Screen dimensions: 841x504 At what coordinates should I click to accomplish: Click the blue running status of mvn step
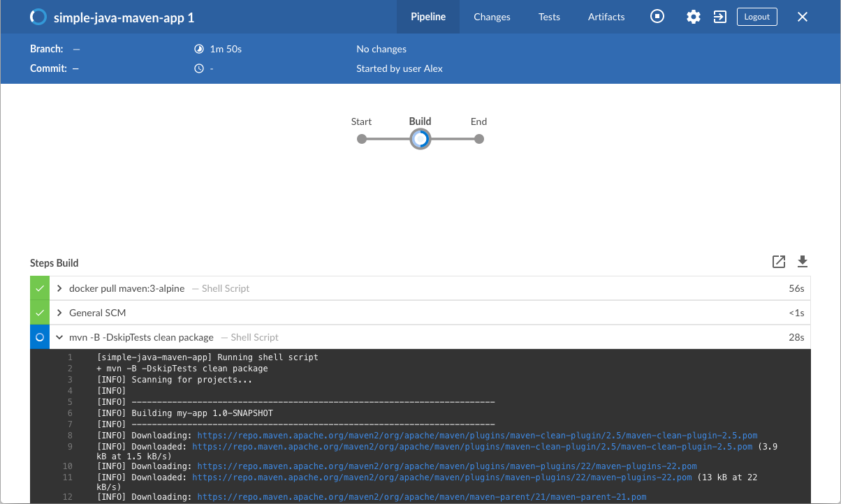coord(40,337)
